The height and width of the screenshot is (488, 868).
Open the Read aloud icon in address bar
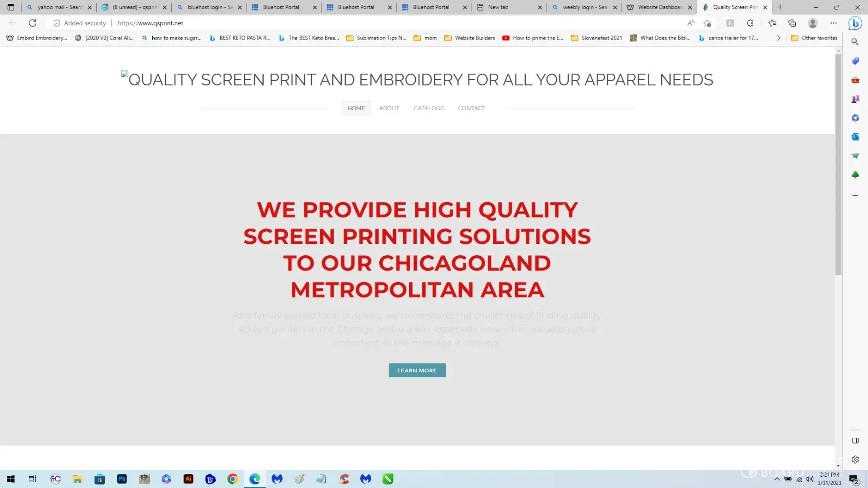pos(691,23)
